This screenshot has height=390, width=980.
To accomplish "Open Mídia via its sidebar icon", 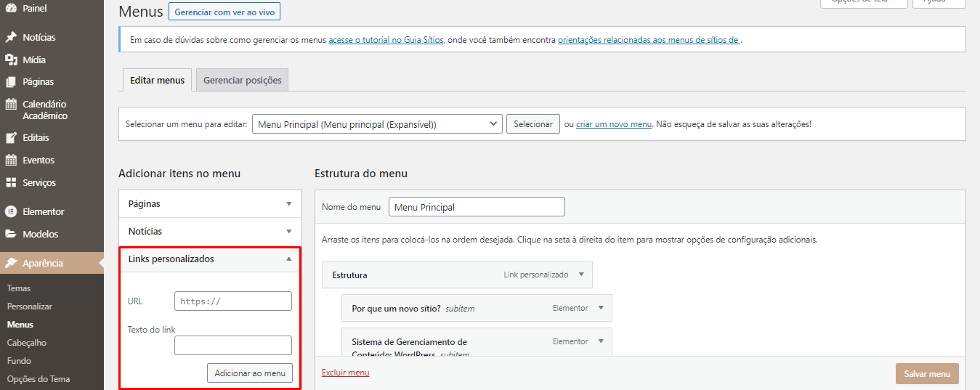I will [11, 60].
